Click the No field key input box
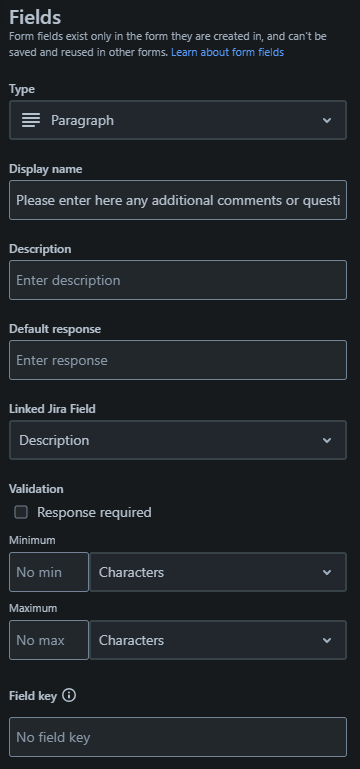Viewport: 360px width, 769px height. 178,737
